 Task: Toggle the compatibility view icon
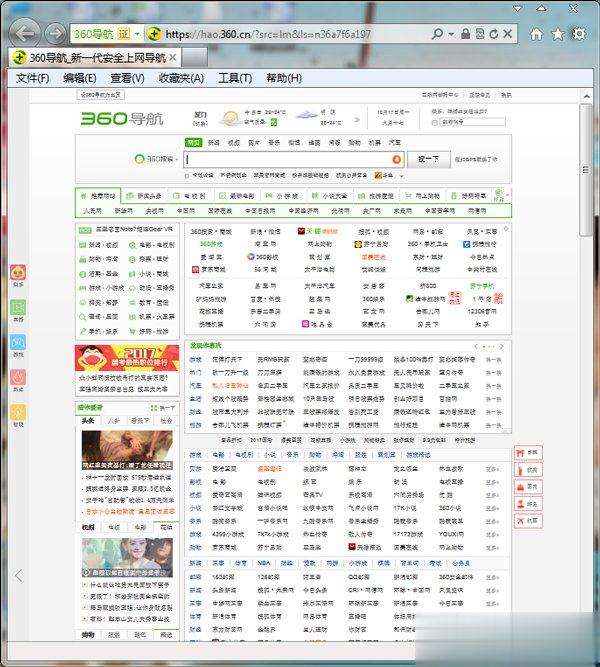480,34
